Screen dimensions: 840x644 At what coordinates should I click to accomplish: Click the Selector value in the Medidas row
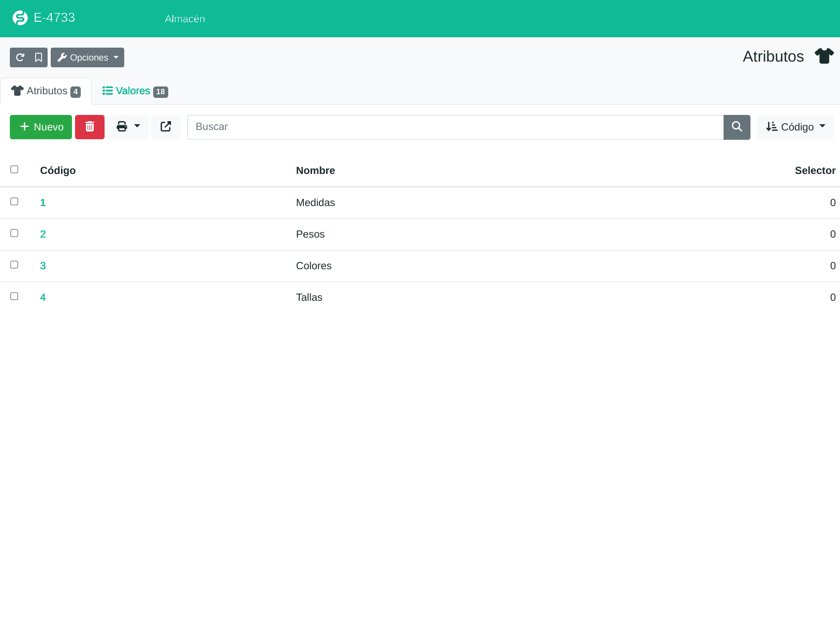point(833,202)
